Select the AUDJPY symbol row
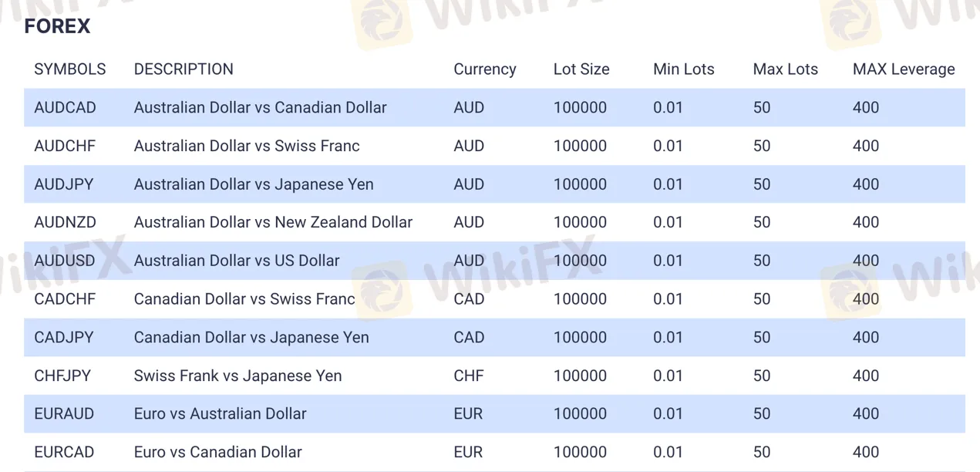Viewport: 980px width, 472px height. click(x=494, y=184)
